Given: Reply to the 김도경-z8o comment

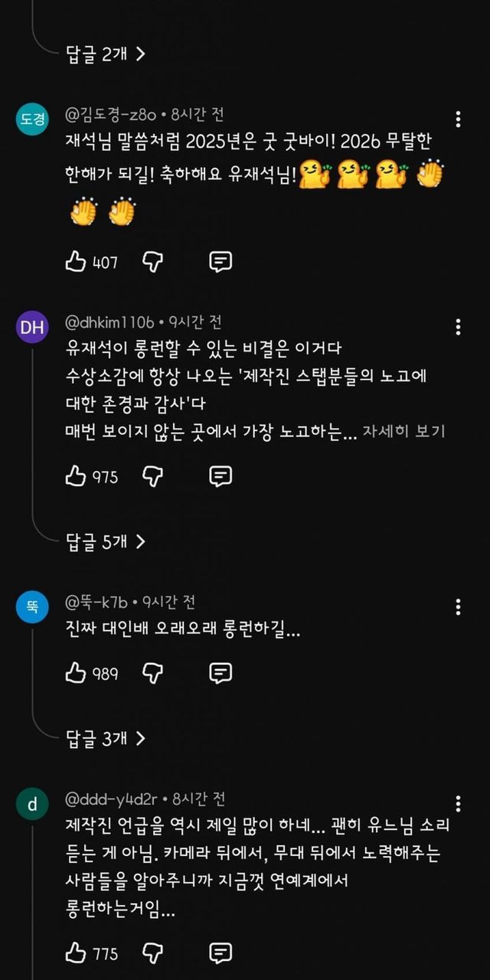Looking at the screenshot, I should 220,263.
